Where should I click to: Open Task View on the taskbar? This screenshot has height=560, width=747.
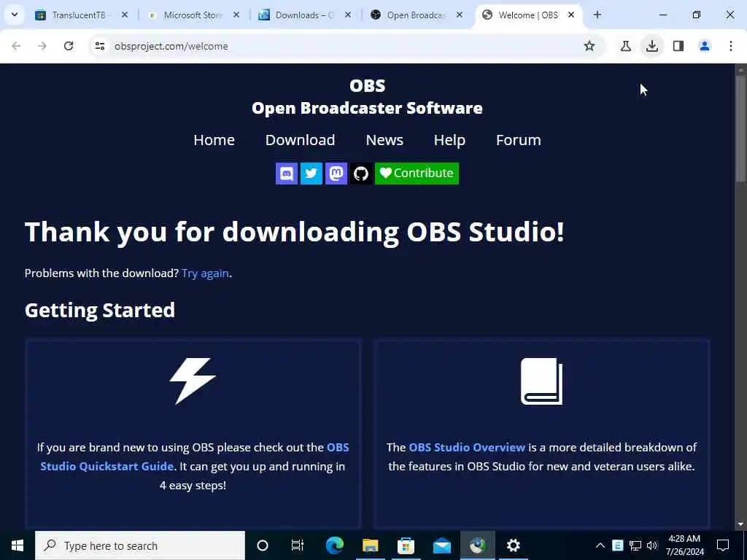298,545
